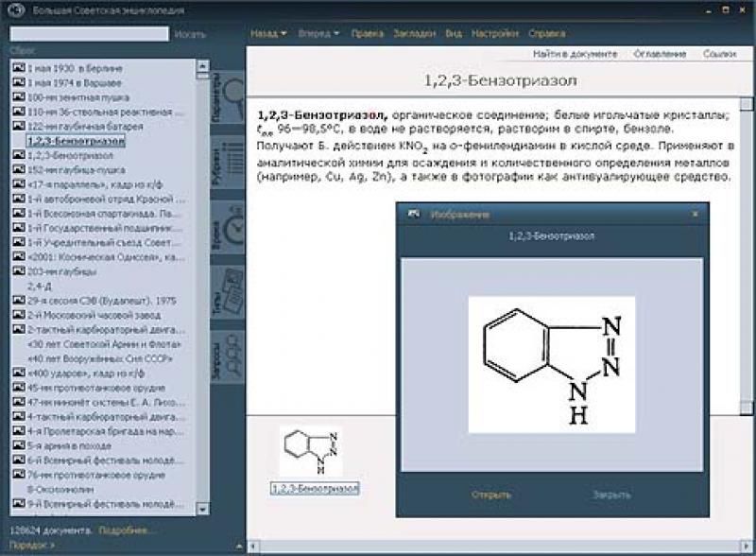Click the picture icon in Изображение dialog title
This screenshot has width=756, height=556.
pos(413,215)
